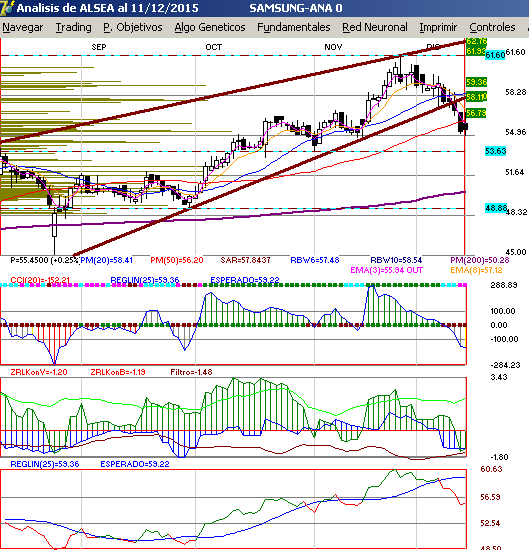Click the application icon in title bar
Viewport: 529px width, 550px height.
tap(7, 8)
